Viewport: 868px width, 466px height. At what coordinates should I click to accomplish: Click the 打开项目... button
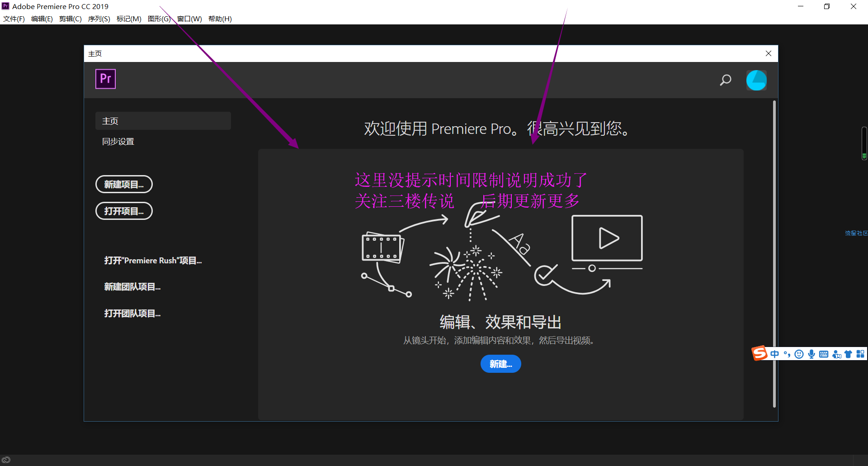124,211
